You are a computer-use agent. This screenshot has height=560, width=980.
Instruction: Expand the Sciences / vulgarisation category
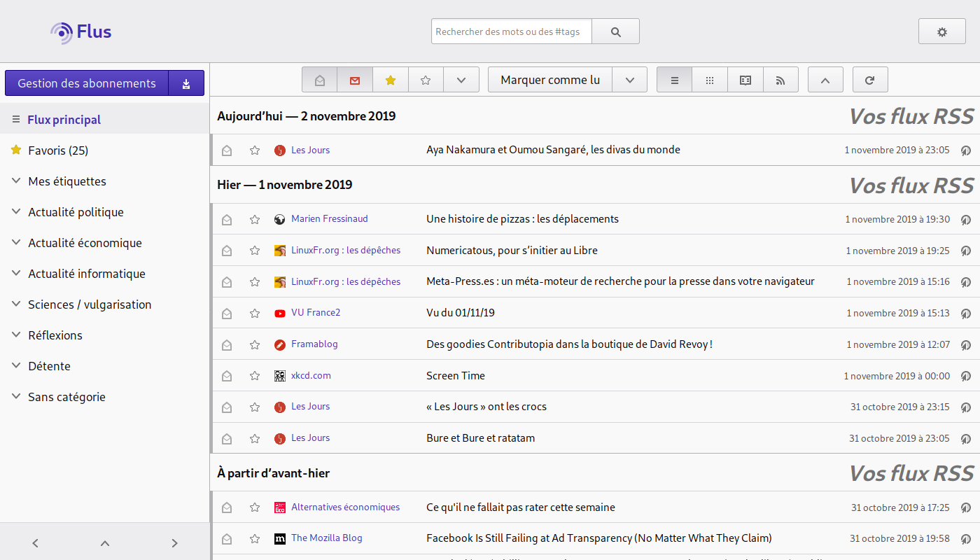click(x=16, y=304)
